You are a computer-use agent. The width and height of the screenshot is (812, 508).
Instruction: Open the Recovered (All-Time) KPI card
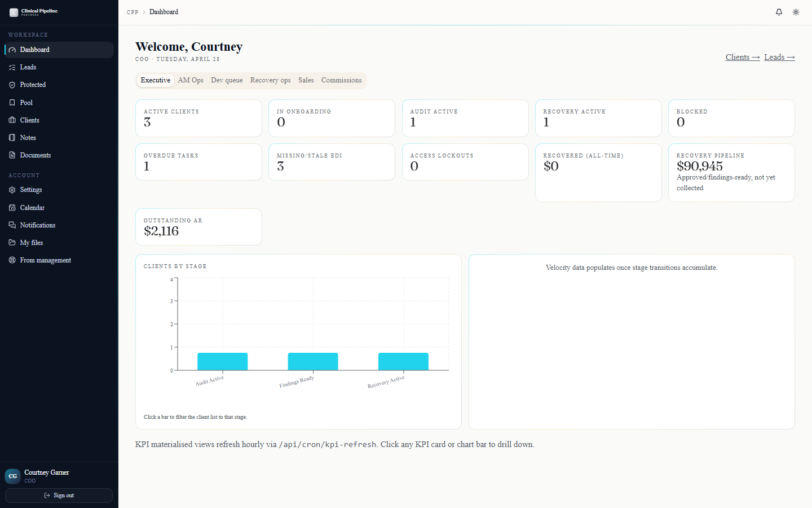[x=598, y=173]
